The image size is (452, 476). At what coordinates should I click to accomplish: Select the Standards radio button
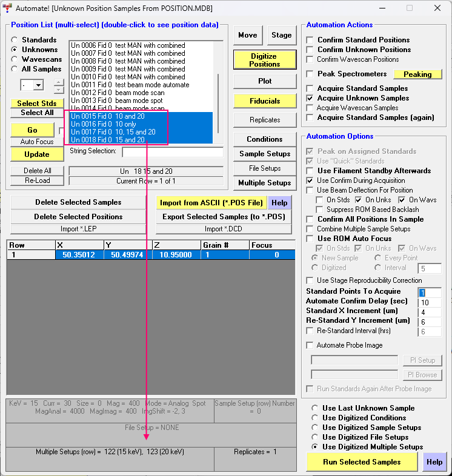(15, 40)
